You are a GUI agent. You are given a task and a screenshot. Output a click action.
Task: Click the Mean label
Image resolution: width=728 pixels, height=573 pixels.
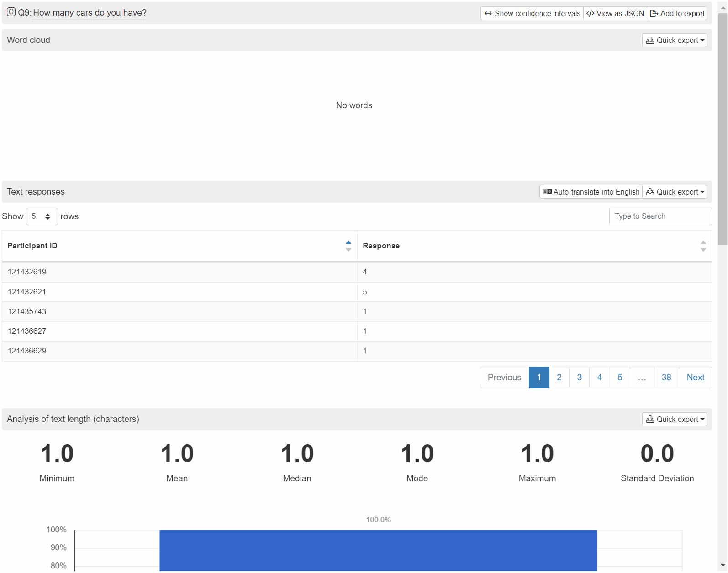tap(177, 478)
